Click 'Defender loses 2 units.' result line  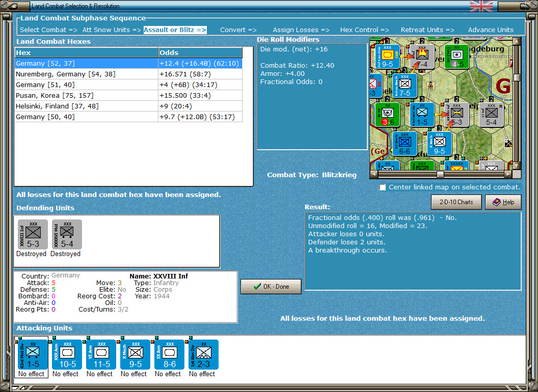pyautogui.click(x=346, y=242)
